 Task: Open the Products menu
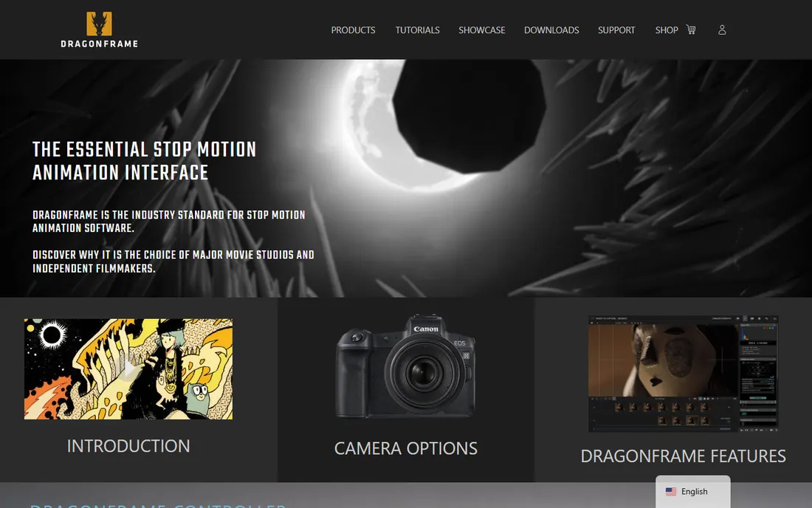click(x=353, y=30)
